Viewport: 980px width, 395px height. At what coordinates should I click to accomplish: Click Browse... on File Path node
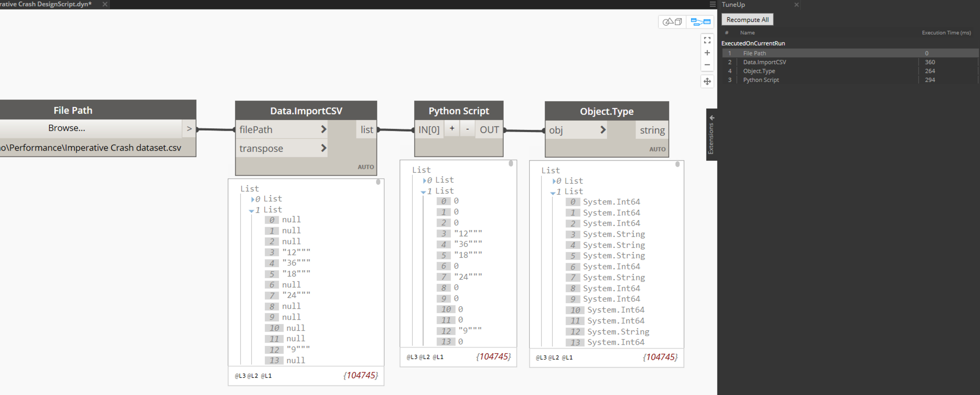coord(67,128)
